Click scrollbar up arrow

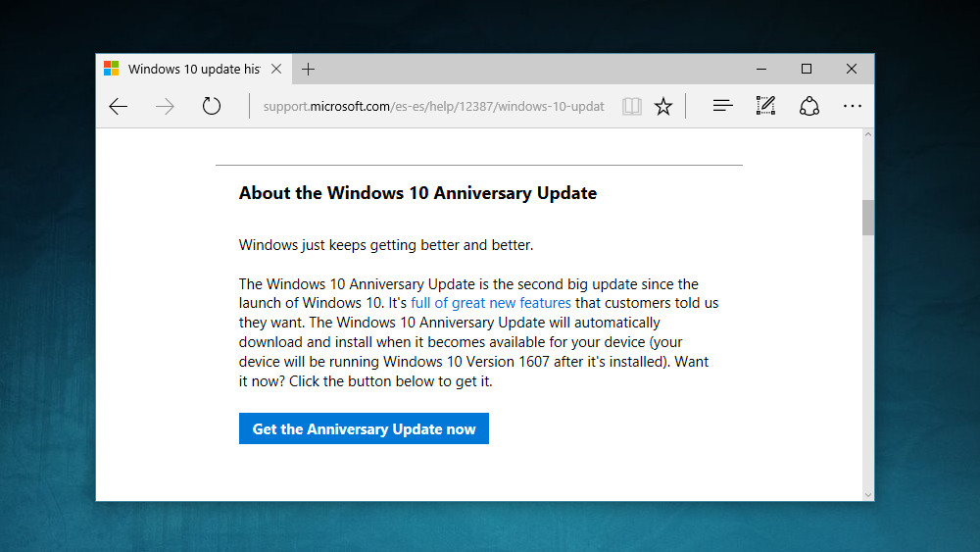coord(868,134)
